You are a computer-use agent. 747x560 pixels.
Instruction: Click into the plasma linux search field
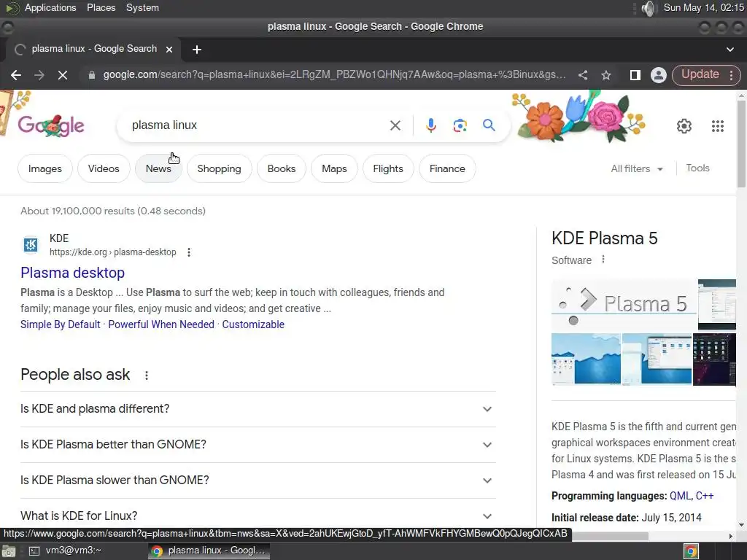pos(258,125)
